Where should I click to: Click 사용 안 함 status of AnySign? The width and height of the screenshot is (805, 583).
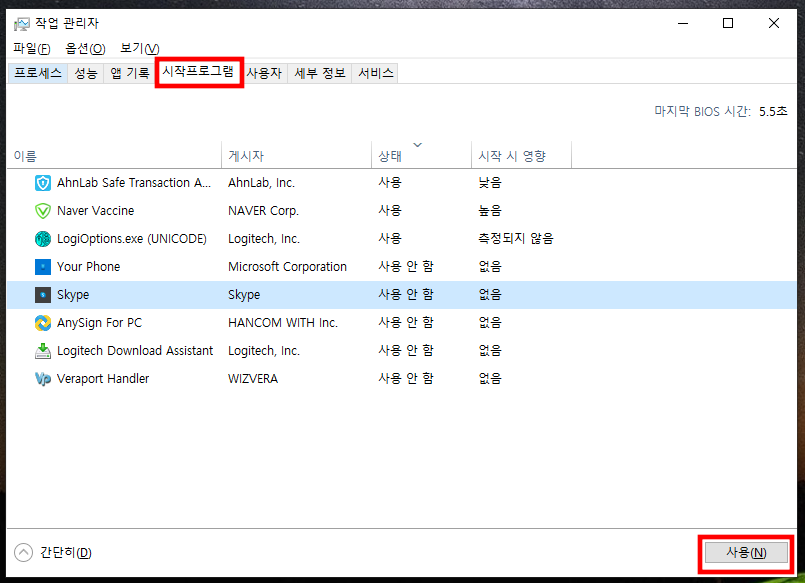(406, 323)
